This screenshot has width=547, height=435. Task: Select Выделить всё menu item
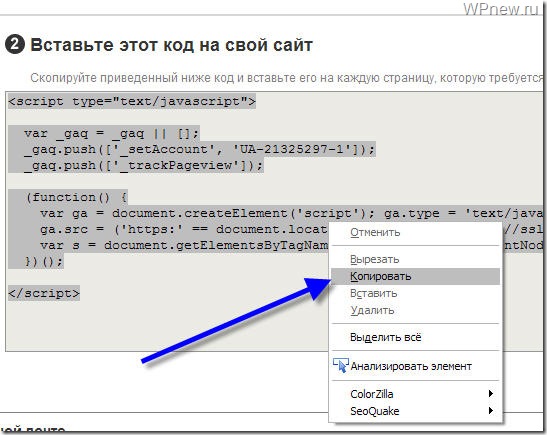pyautogui.click(x=415, y=337)
